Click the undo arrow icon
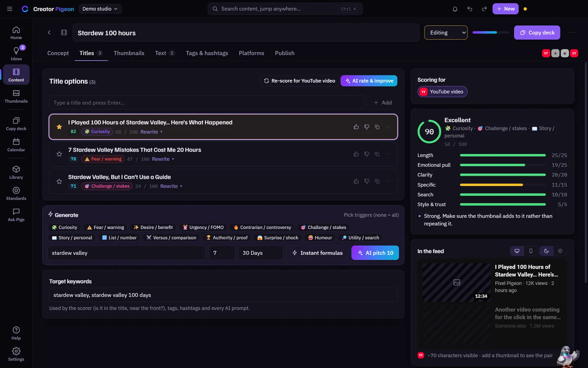The height and width of the screenshot is (368, 588). [470, 9]
